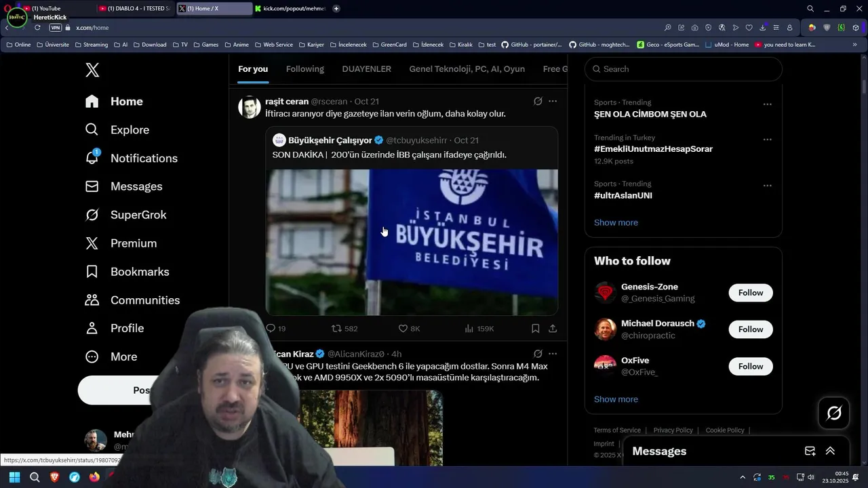Open Notifications bell in sidebar
This screenshot has width=868, height=488.
pos(131,158)
